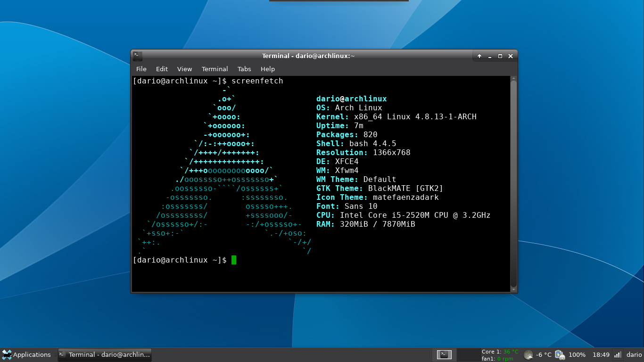Click the RAM: 320MiB / 7870MiB line
The width and height of the screenshot is (644, 362).
pyautogui.click(x=366, y=224)
